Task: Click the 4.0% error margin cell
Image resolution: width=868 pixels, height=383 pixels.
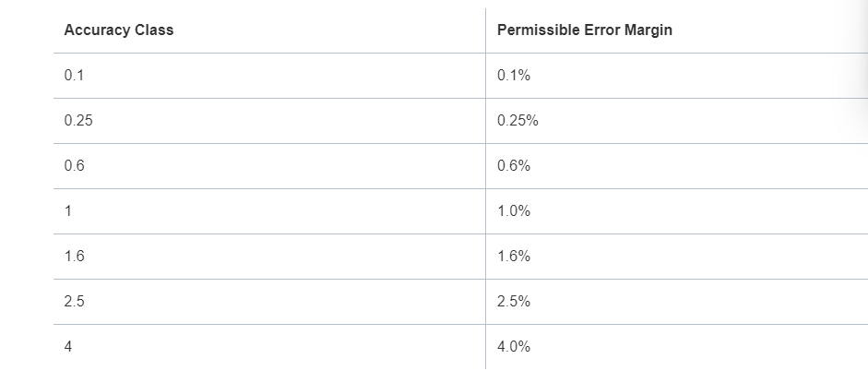Action: (x=513, y=347)
